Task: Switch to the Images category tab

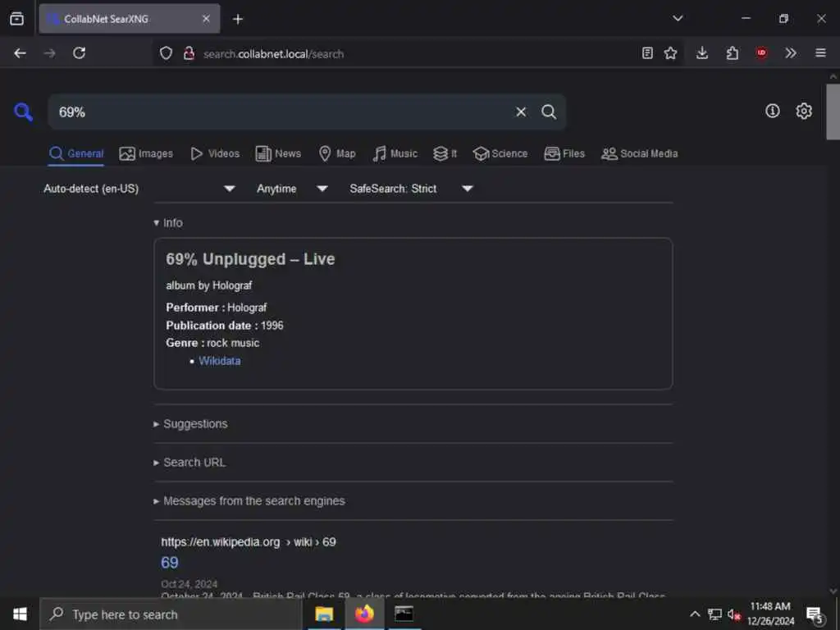Action: tap(146, 153)
